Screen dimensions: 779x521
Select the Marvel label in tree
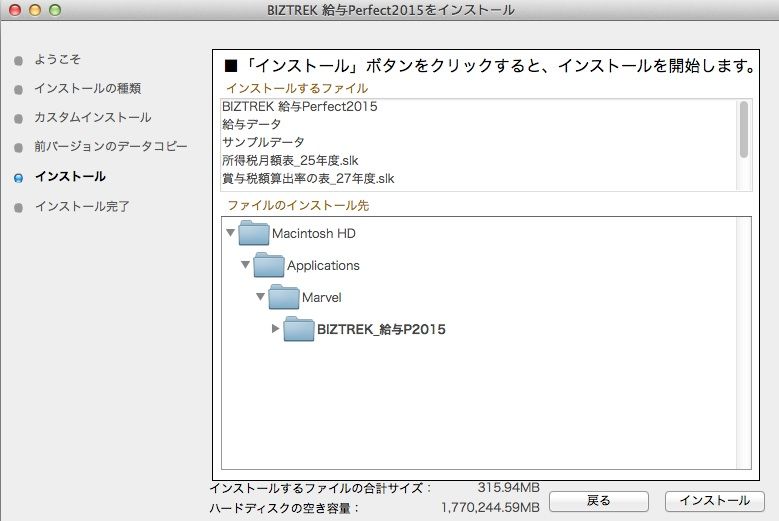[321, 298]
